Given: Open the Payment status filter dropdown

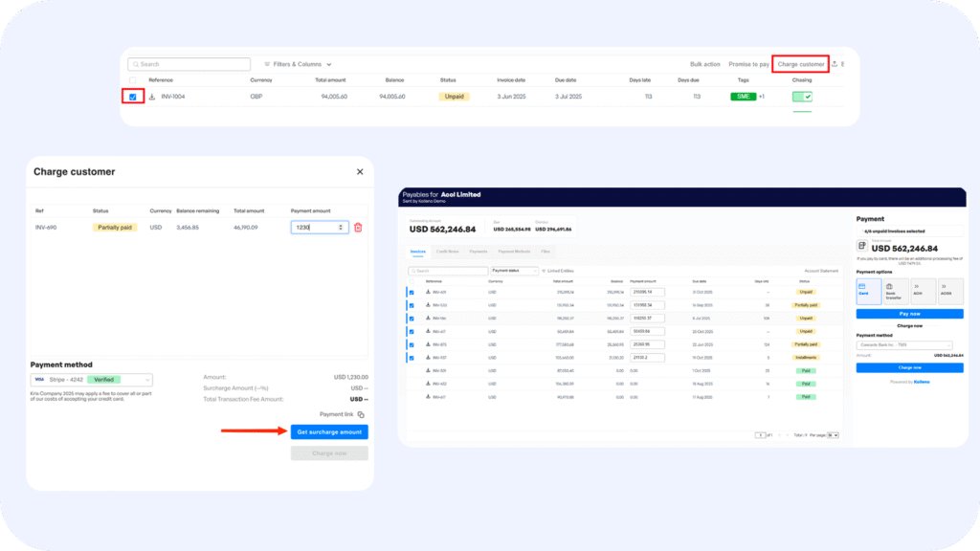Looking at the screenshot, I should click(x=515, y=271).
